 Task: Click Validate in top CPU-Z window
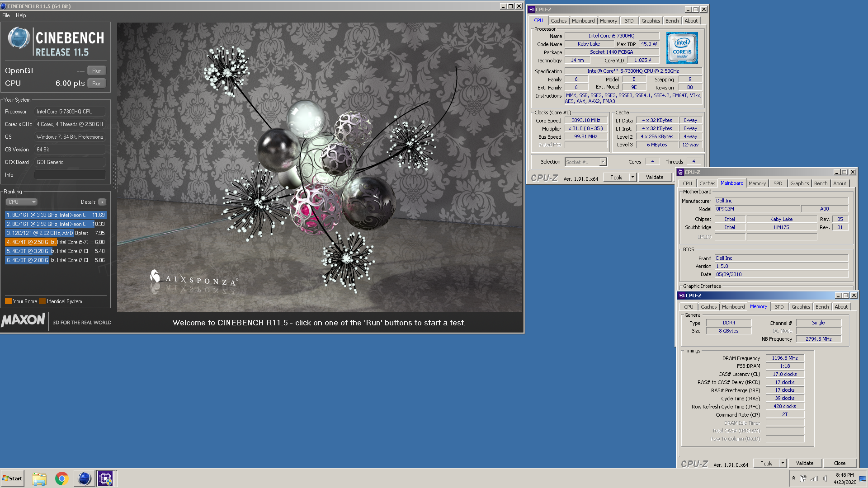tap(654, 178)
